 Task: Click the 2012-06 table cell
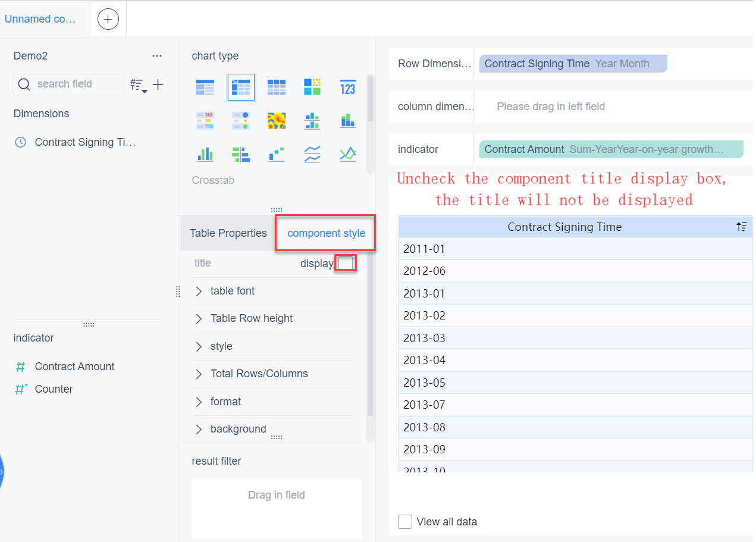coord(575,271)
